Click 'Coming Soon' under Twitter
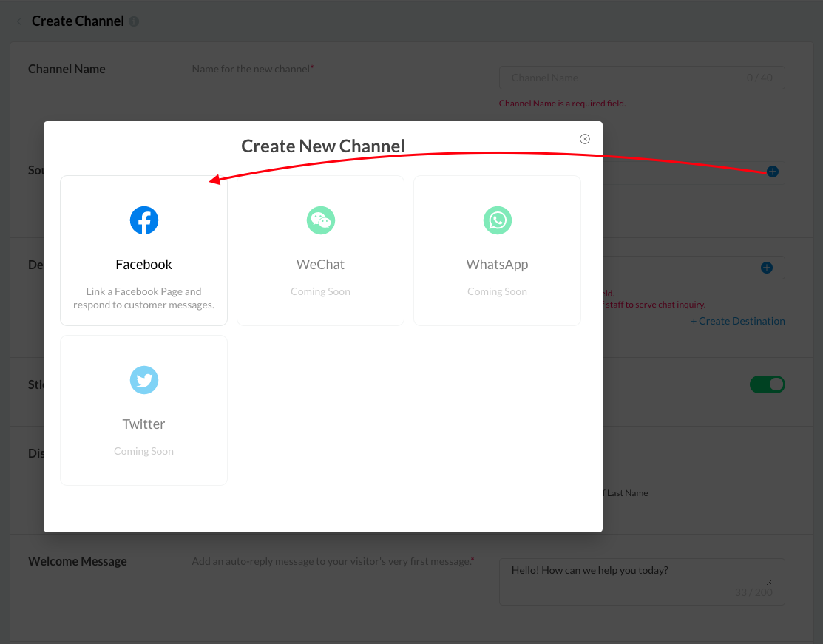 point(143,451)
